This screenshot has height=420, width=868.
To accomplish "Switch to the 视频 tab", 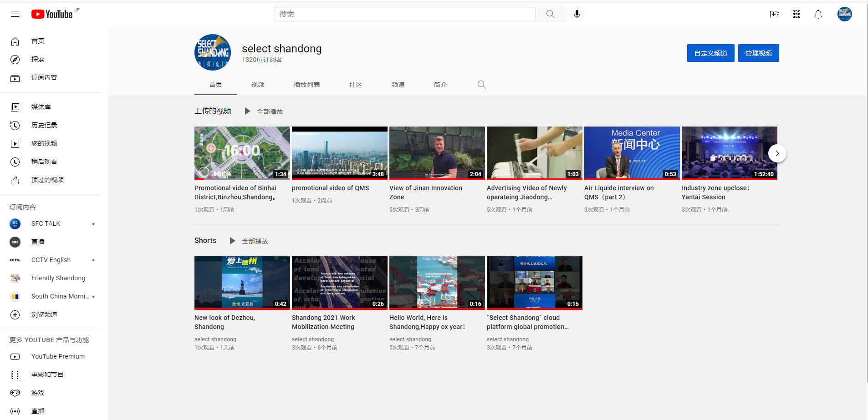I will [258, 85].
